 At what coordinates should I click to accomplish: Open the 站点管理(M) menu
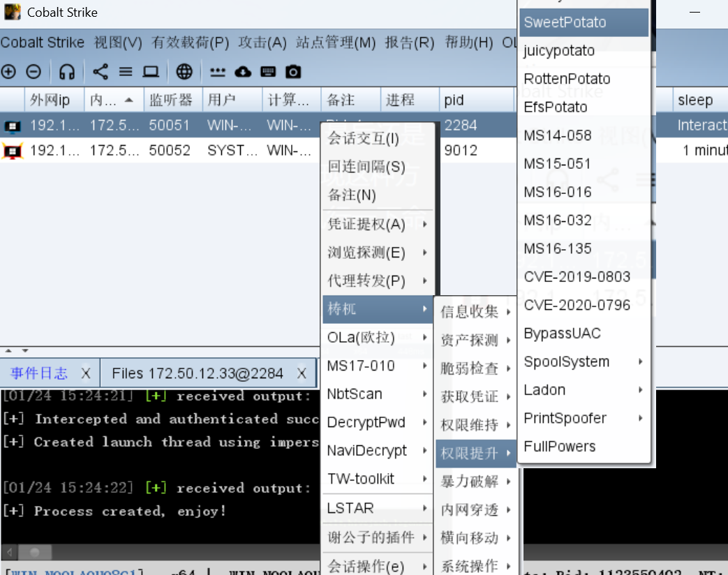pos(336,43)
